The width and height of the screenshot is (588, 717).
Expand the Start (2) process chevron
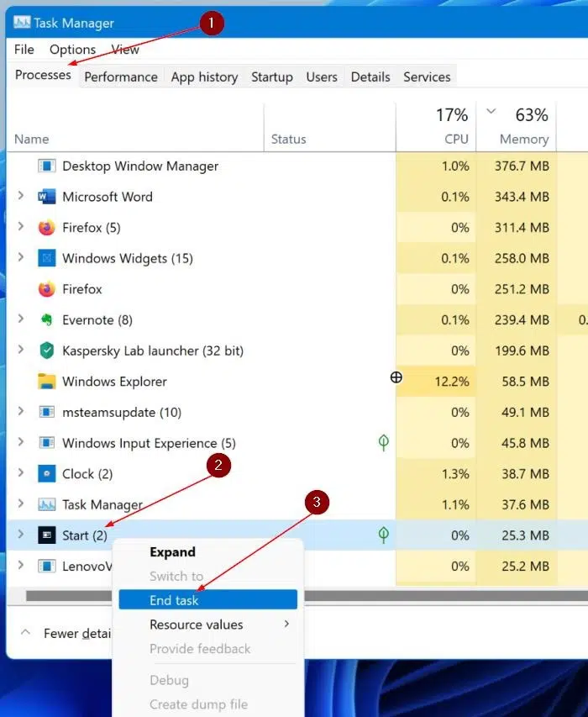click(x=20, y=534)
